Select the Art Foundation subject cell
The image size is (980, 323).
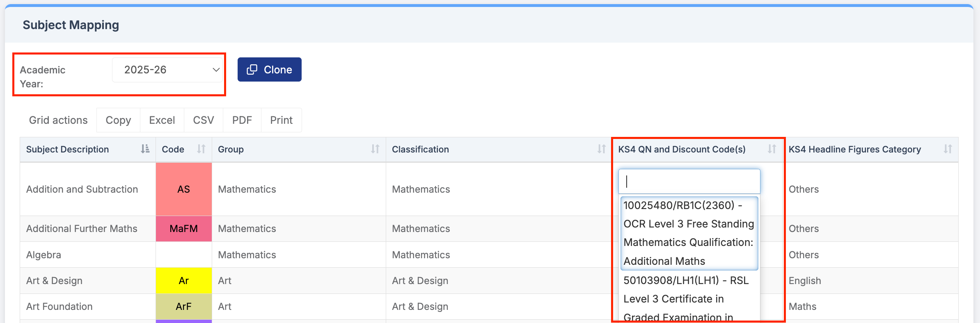coord(88,307)
